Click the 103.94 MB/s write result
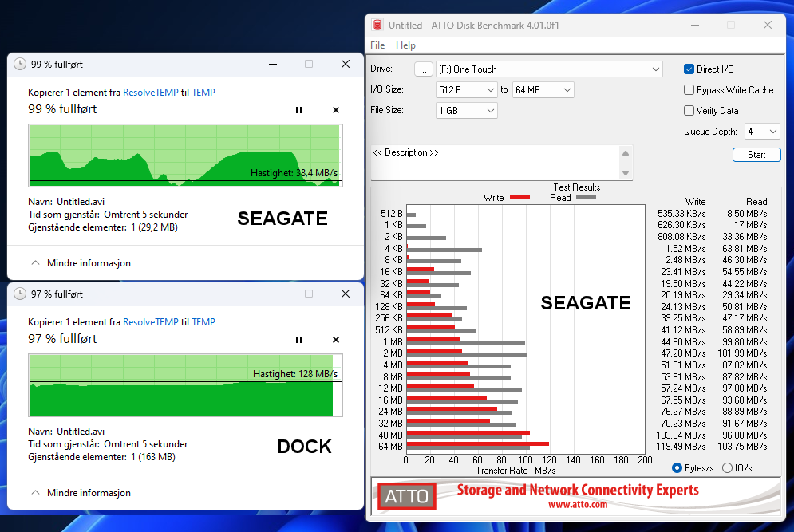This screenshot has height=532, width=794. [681, 435]
